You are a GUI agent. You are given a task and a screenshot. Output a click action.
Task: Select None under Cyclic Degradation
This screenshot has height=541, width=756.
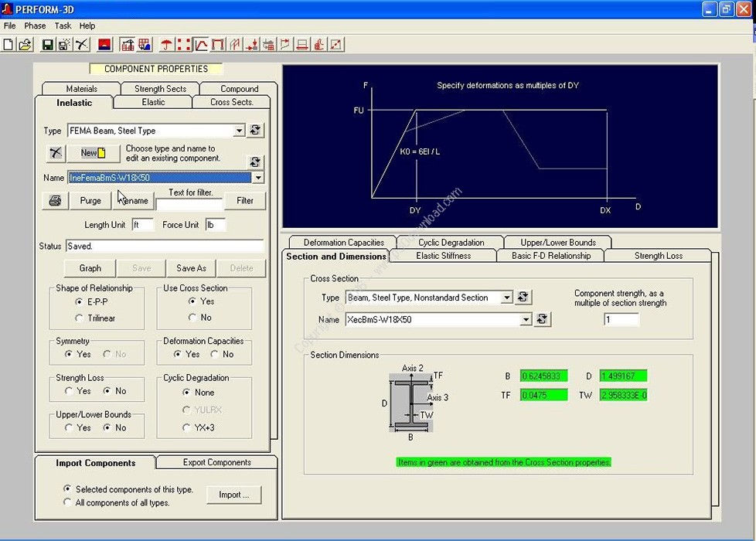coord(186,393)
